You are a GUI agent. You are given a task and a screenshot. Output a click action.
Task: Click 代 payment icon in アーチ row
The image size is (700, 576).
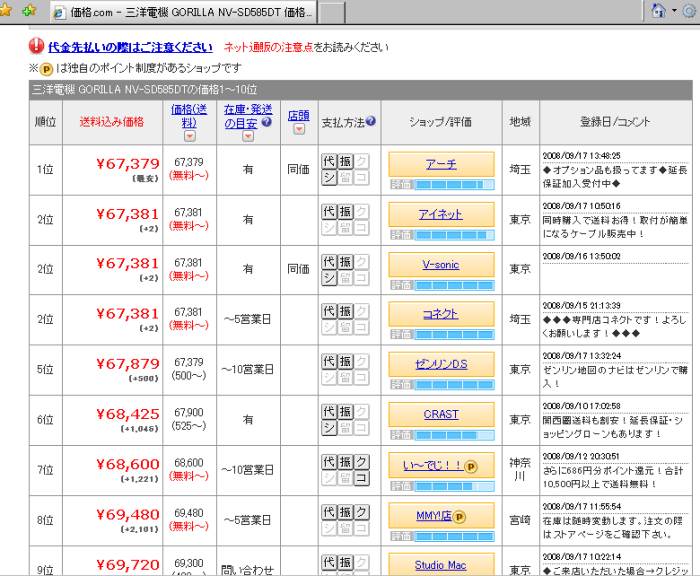[x=329, y=161]
